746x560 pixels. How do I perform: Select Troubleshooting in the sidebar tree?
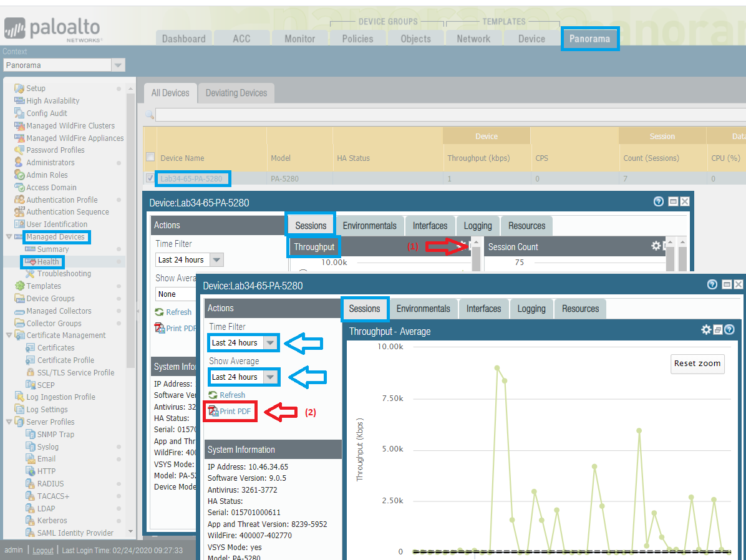[64, 274]
